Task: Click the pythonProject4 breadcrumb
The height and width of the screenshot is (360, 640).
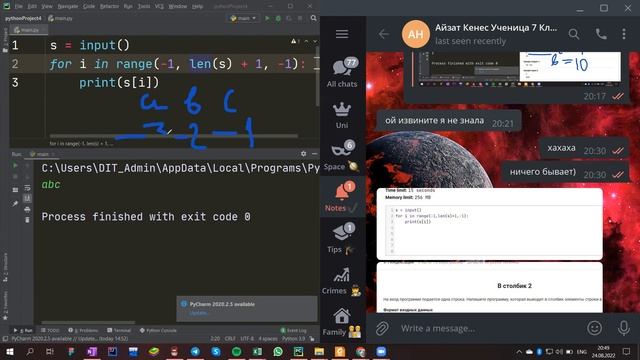Action: pyautogui.click(x=23, y=18)
